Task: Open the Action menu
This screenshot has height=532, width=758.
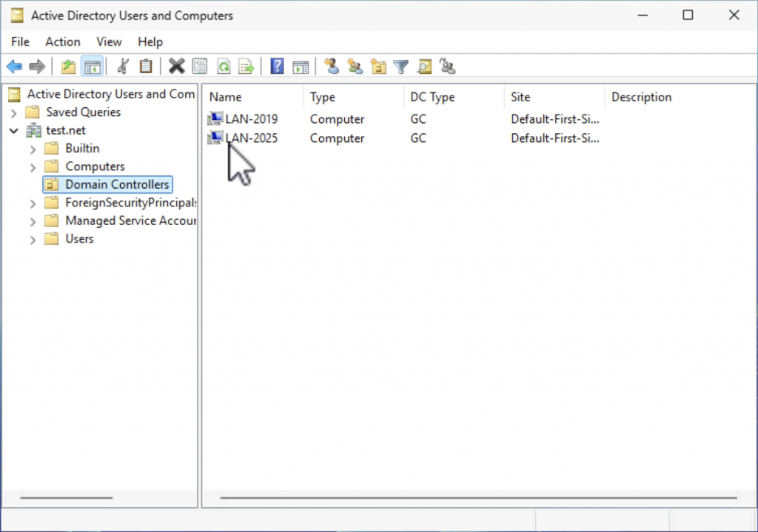Action: pyautogui.click(x=62, y=42)
